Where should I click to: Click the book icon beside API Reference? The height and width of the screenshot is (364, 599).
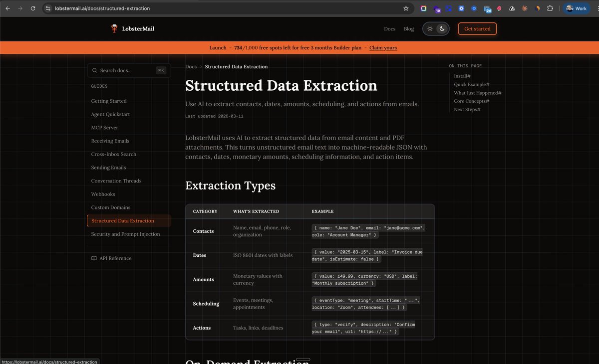(x=94, y=258)
